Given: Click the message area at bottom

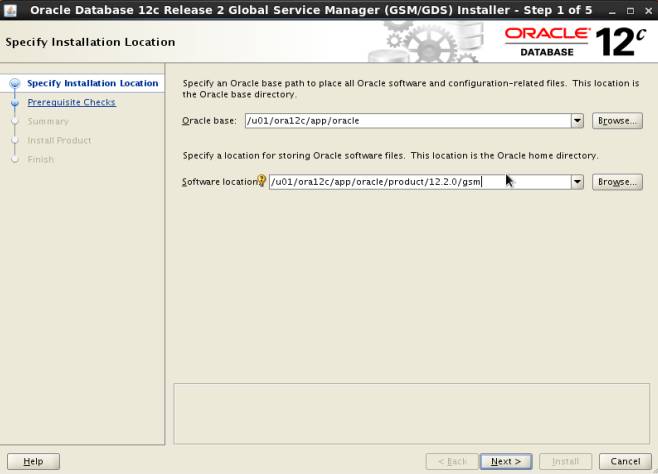Looking at the screenshot, I should 412,414.
